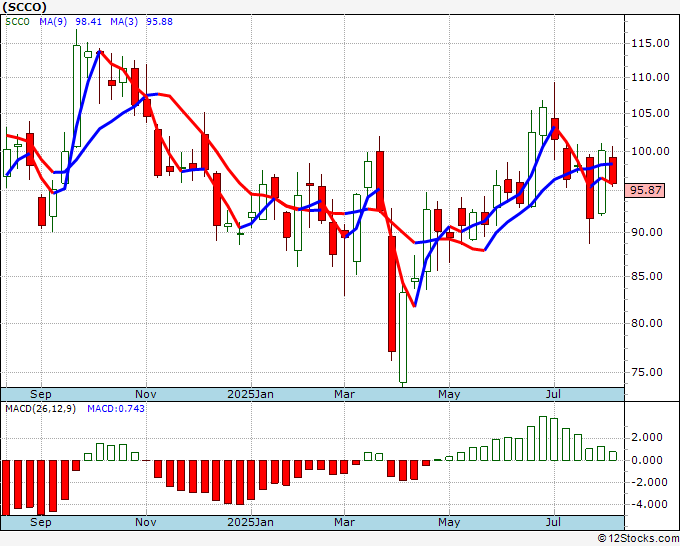Click Sep on the price chart timeline
Screen dimensions: 680x546
(41, 394)
